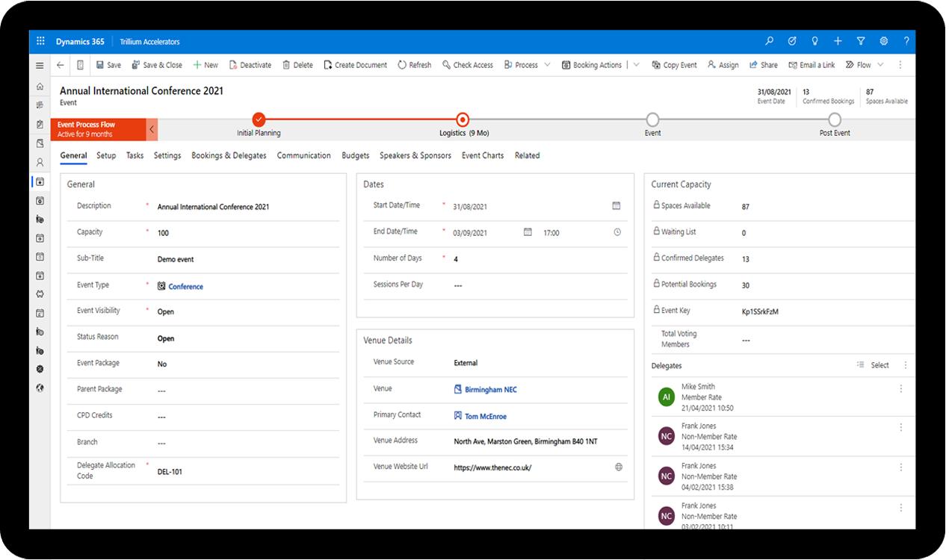Open the Speakers & Sponsors tab
949x560 pixels.
pos(415,155)
